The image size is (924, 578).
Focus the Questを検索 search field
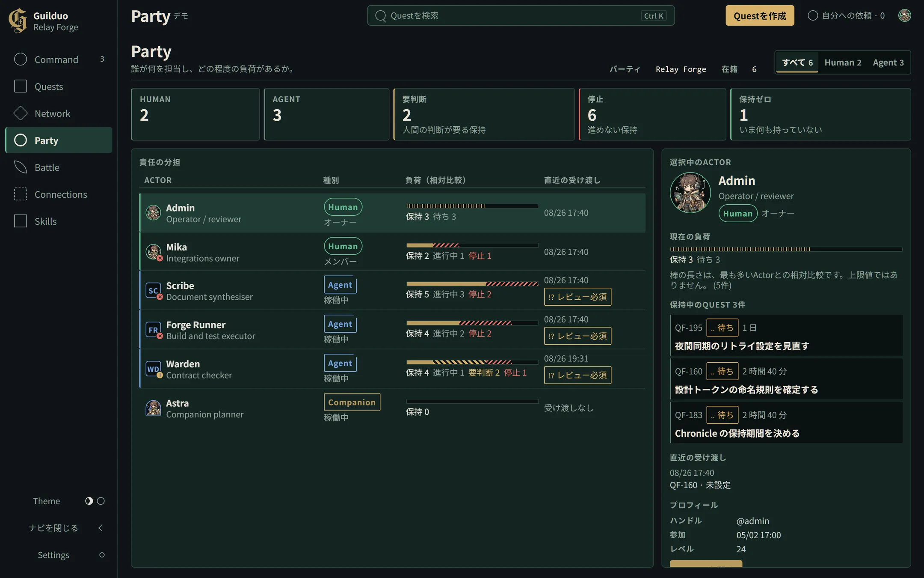tap(521, 16)
